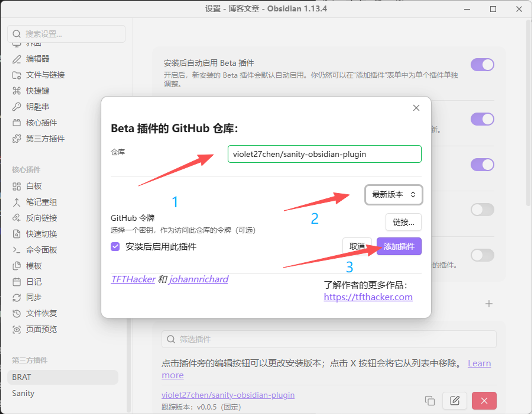The image size is (532, 414).
Task: Minimize the Obsidian settings window
Action: coord(467,9)
